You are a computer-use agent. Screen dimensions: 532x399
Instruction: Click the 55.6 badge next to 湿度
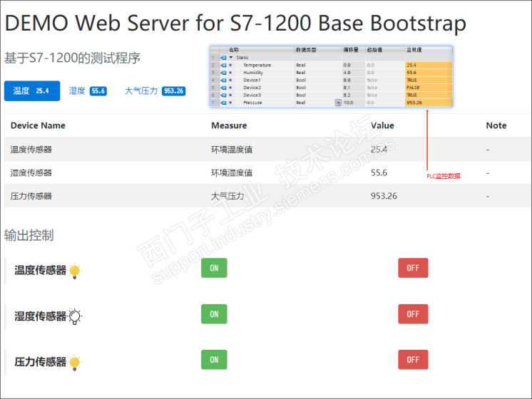coord(98,91)
